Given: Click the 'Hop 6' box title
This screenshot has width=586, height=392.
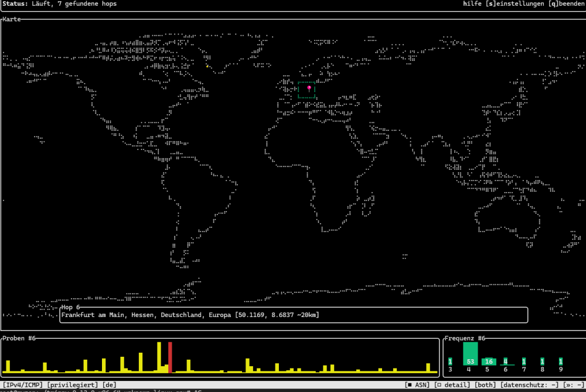Looking at the screenshot, I should pyautogui.click(x=71, y=307).
